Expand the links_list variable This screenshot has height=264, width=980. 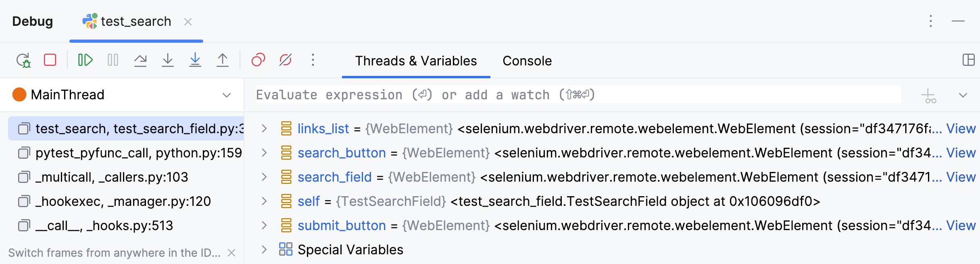pyautogui.click(x=264, y=128)
